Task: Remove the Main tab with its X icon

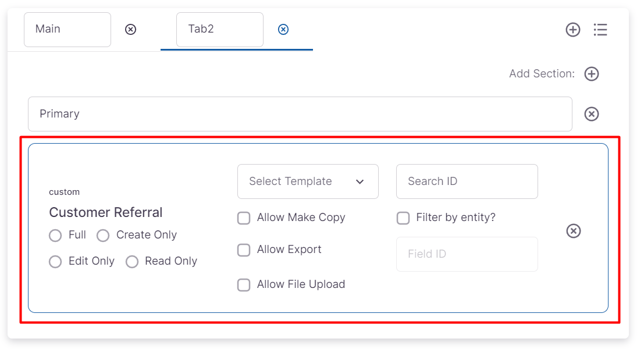Action: [x=131, y=29]
